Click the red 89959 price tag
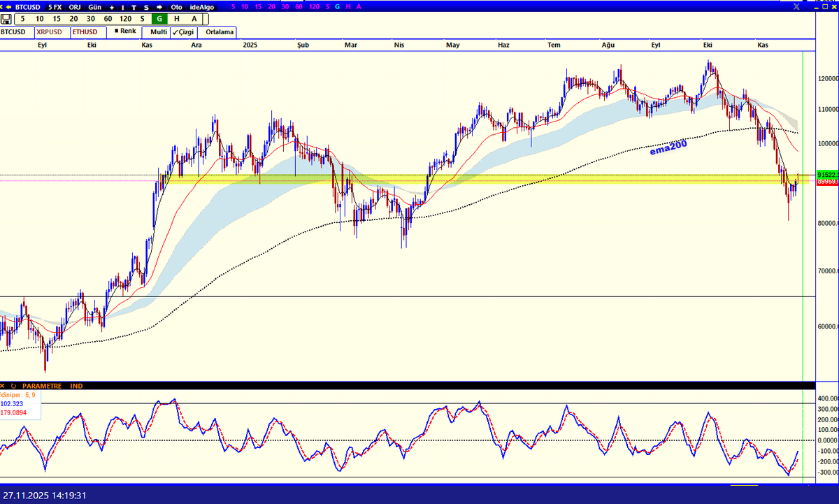The height and width of the screenshot is (504, 839). click(x=827, y=182)
